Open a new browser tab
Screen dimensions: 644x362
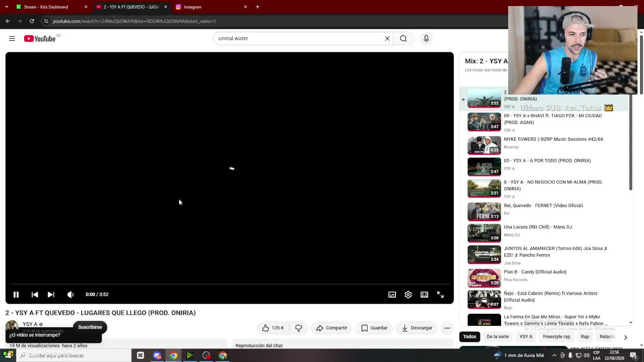[x=257, y=7]
